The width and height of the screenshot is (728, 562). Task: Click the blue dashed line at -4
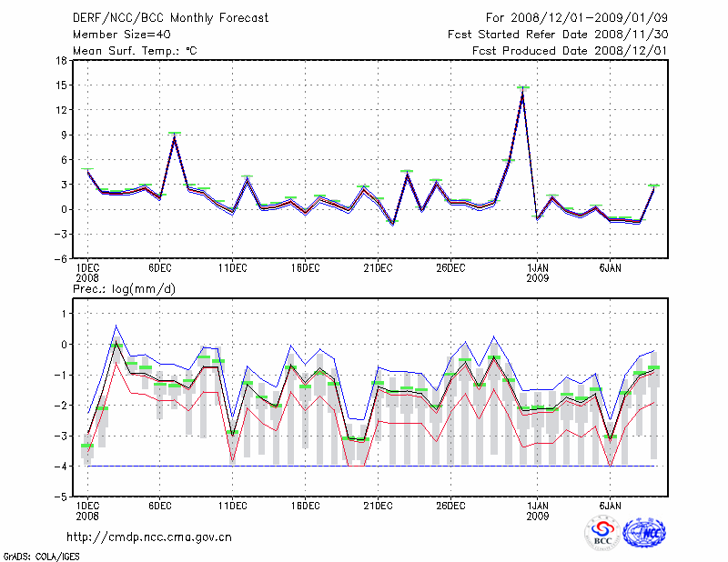coord(364,467)
